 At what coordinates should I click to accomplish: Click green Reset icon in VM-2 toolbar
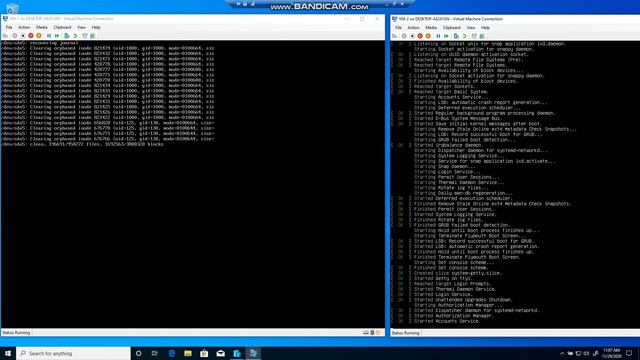tap(446, 36)
